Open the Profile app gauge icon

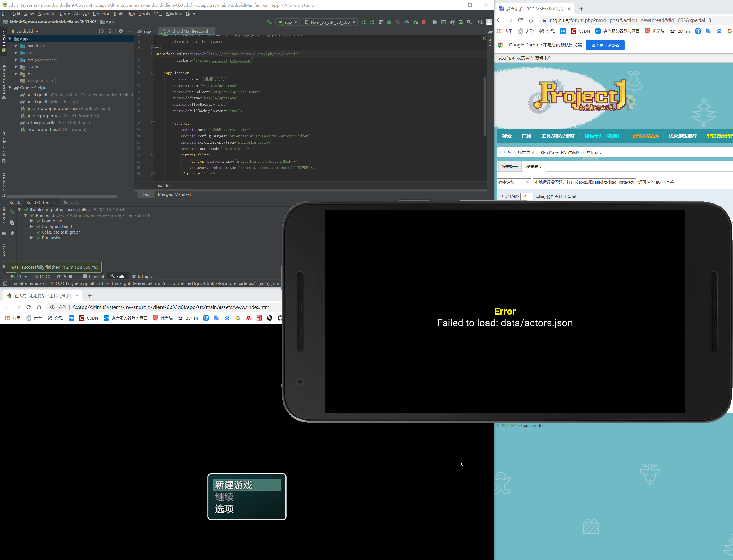pyautogui.click(x=407, y=22)
